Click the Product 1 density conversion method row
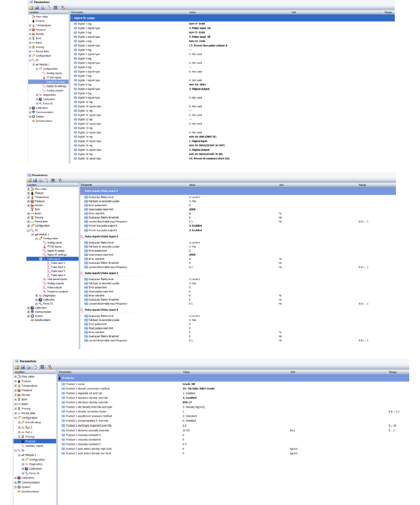 (x=233, y=389)
